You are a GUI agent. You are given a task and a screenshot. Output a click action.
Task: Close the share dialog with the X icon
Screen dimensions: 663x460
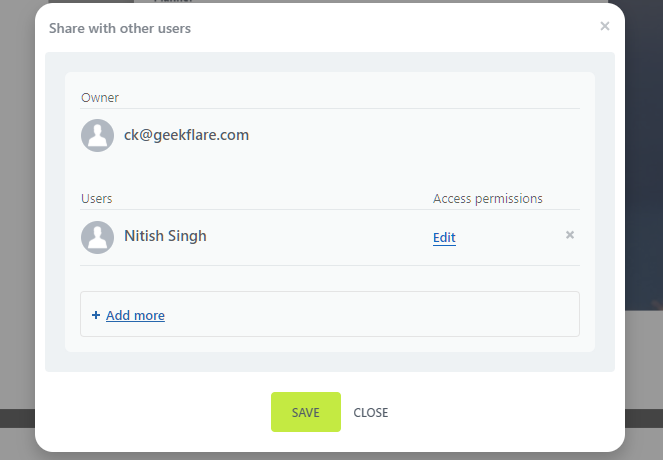(x=604, y=27)
